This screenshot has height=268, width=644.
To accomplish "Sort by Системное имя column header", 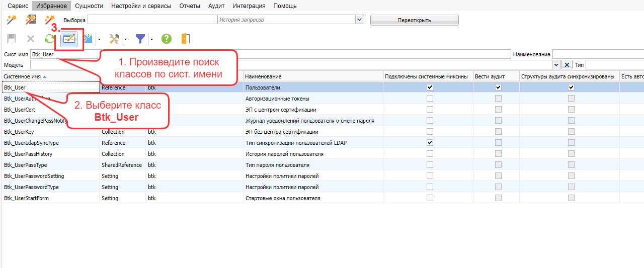I will click(x=50, y=76).
